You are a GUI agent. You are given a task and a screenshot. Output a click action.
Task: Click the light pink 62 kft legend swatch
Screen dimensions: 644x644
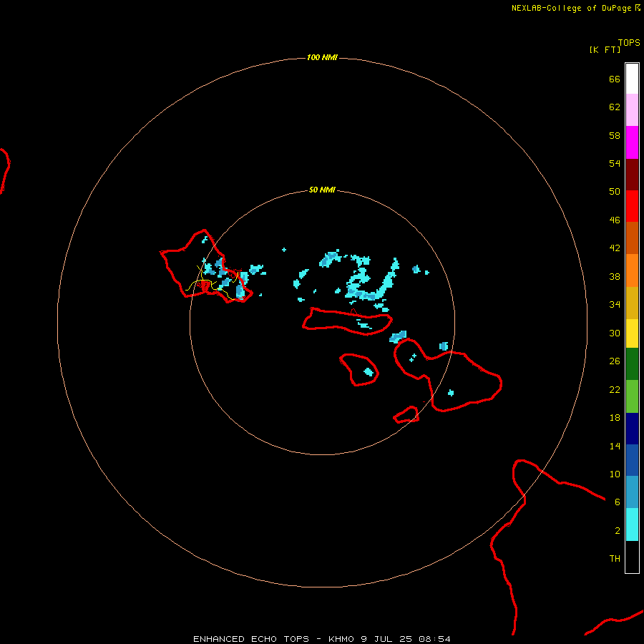632,110
